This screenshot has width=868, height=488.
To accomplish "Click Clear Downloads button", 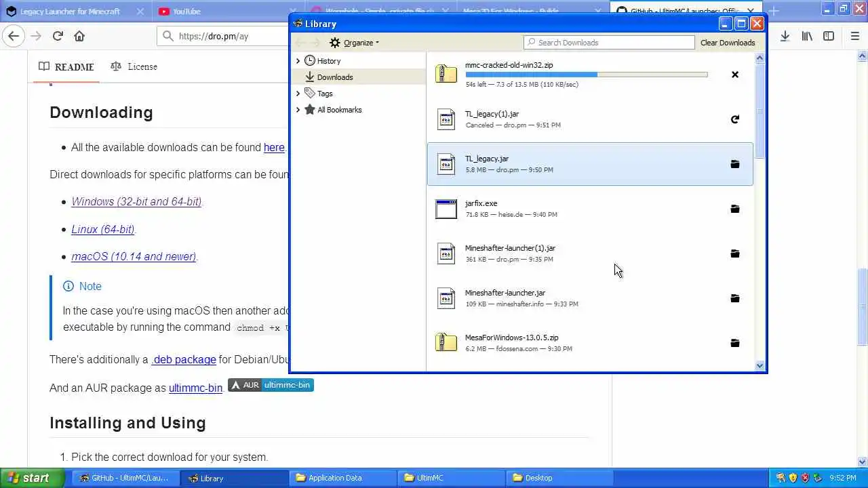I will click(728, 43).
